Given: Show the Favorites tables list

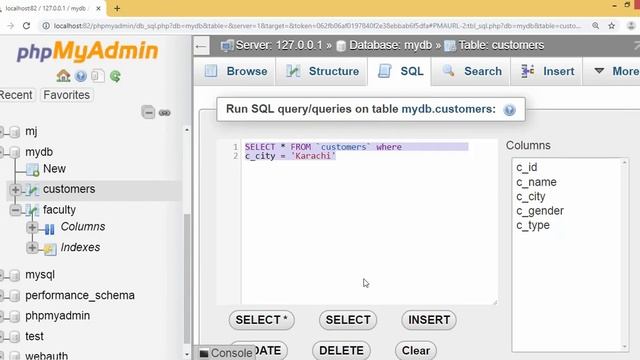Looking at the screenshot, I should tap(67, 95).
